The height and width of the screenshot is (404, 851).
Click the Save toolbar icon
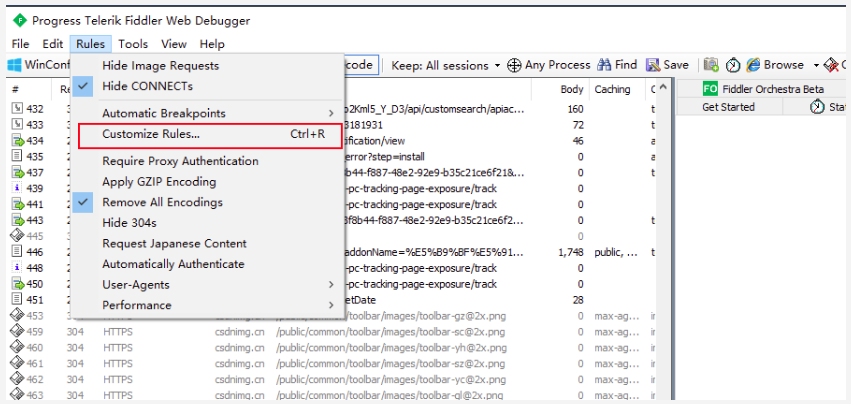point(652,65)
